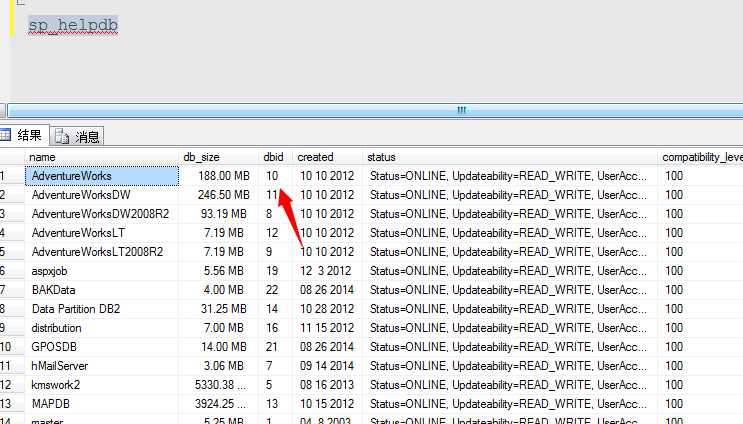Select the AdventureWorksLT name cell
Viewport: 743px width, 424px height.
tap(102, 233)
